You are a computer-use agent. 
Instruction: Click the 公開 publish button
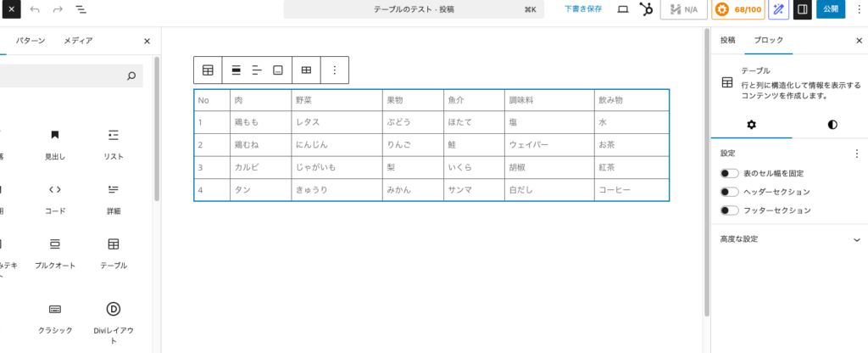click(x=831, y=9)
